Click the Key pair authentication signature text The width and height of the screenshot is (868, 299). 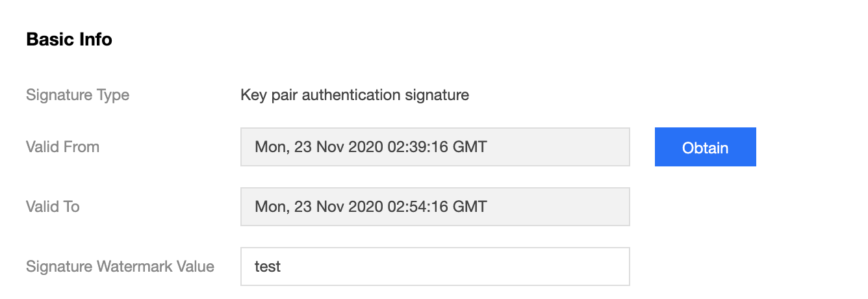tap(355, 95)
